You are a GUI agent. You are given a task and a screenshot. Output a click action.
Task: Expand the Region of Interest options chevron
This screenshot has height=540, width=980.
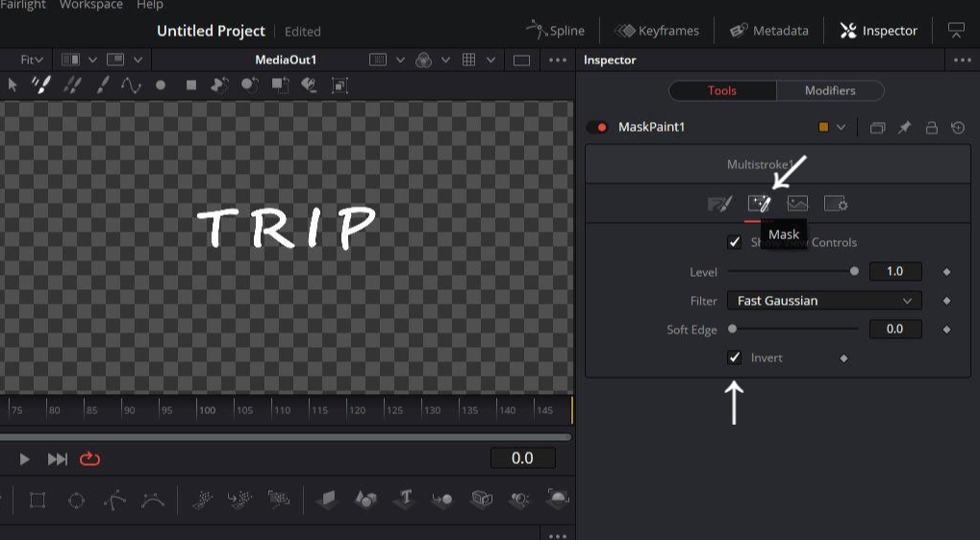coord(401,60)
